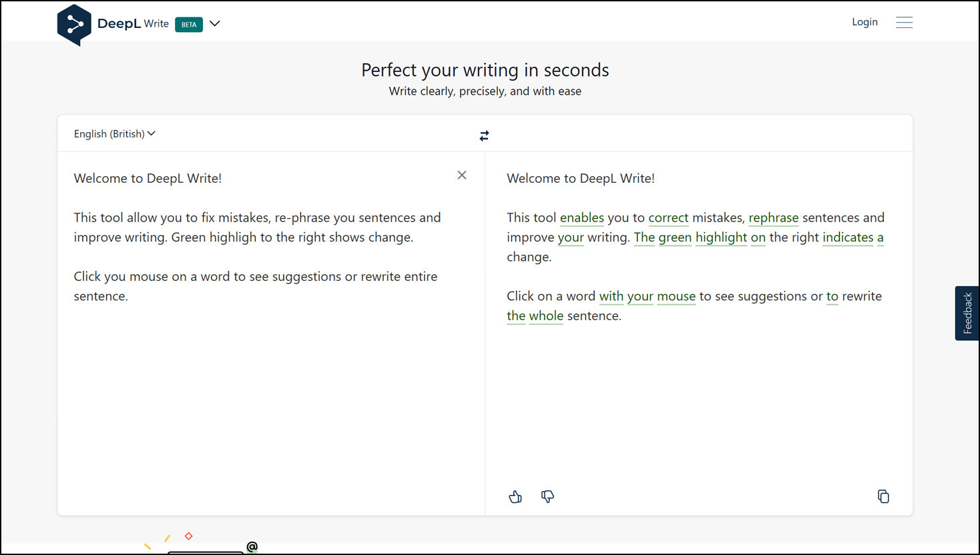
Task: Click the word "re-phrase" in the source text
Action: (x=302, y=217)
